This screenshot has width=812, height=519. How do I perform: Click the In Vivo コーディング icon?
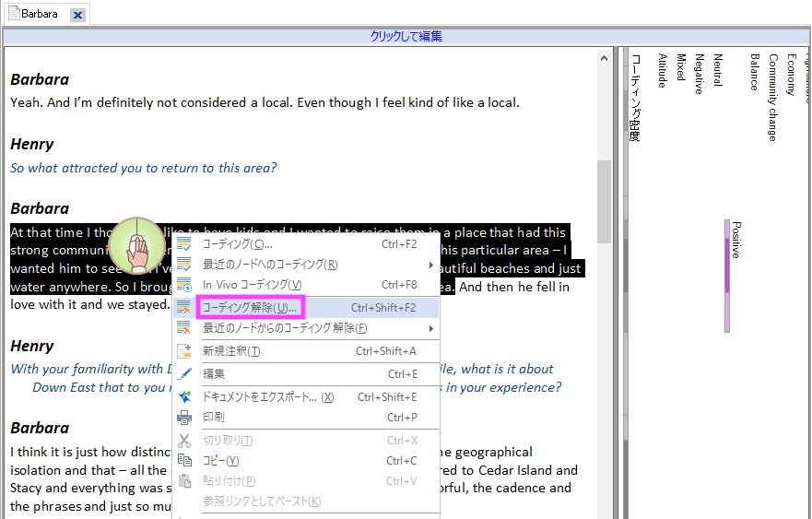pos(184,285)
